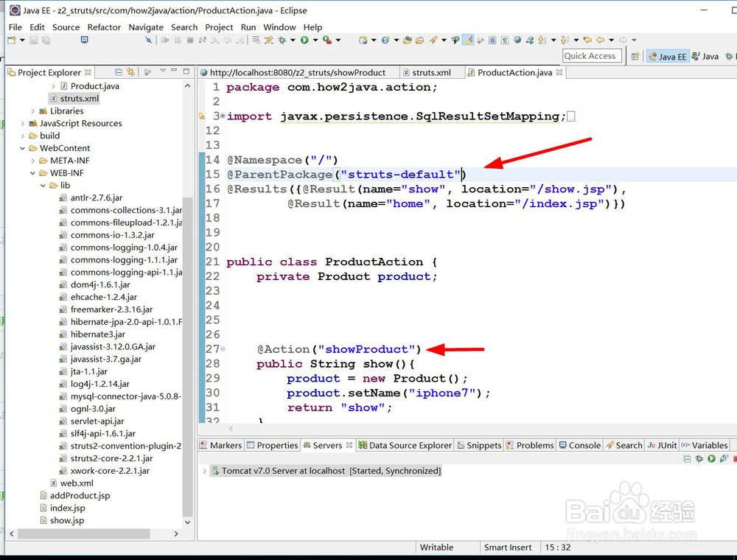Click the Back navigation arrow icon

[600, 40]
